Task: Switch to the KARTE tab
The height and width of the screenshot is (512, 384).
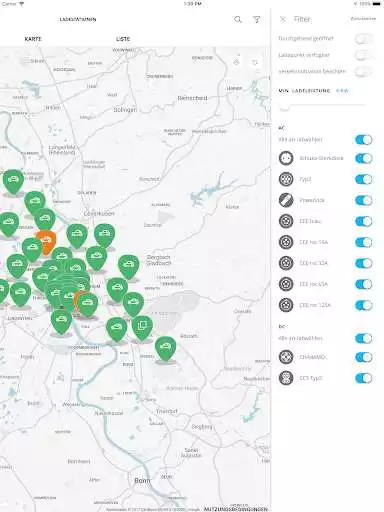Action: coord(33,39)
